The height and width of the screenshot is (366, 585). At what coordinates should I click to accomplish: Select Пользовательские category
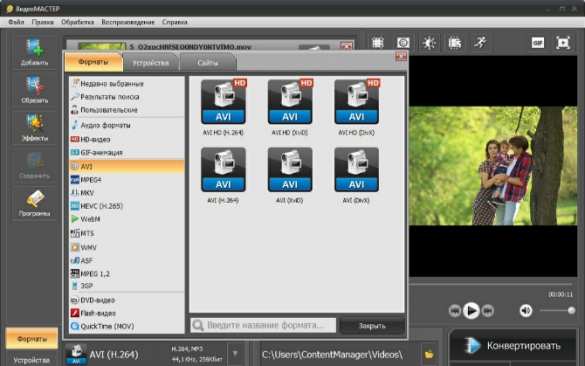pos(127,110)
